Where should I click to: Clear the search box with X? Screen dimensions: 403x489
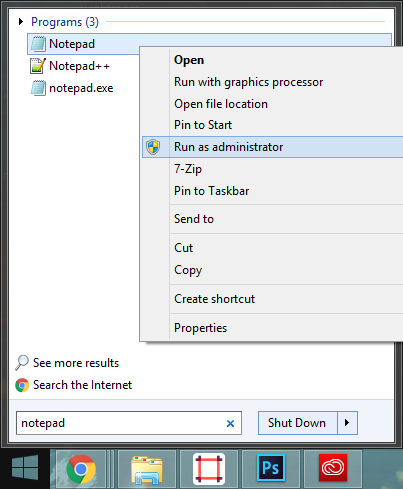click(x=230, y=423)
